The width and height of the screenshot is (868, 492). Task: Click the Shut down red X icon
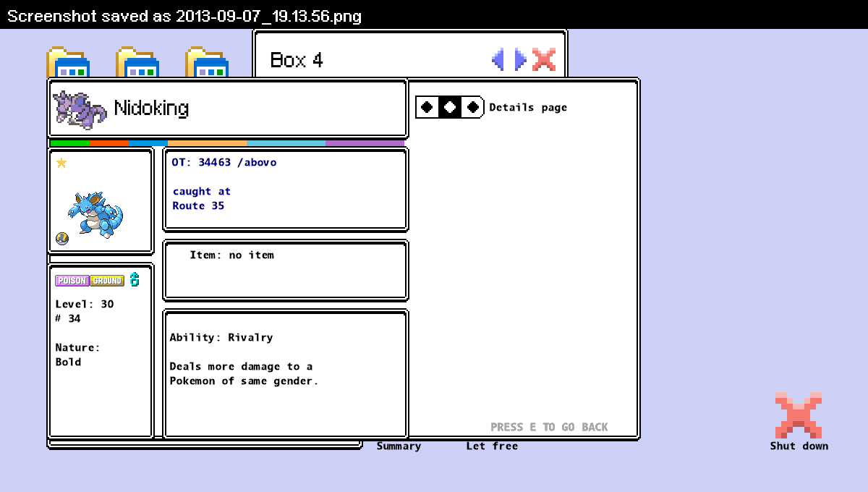pos(799,415)
